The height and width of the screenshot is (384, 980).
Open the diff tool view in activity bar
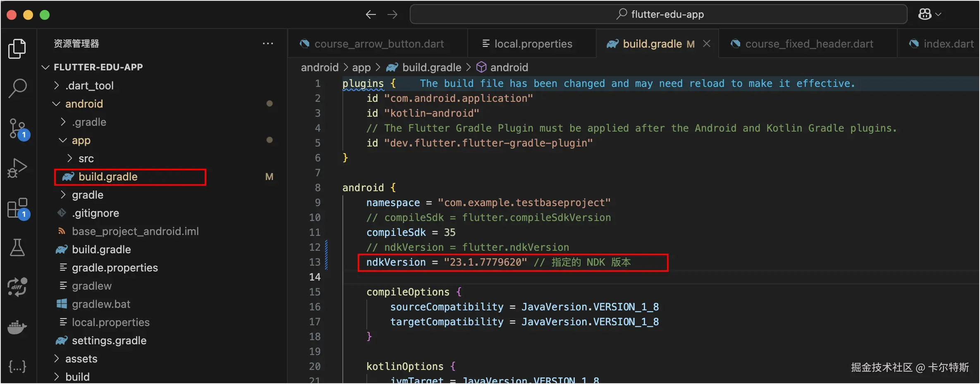click(17, 287)
